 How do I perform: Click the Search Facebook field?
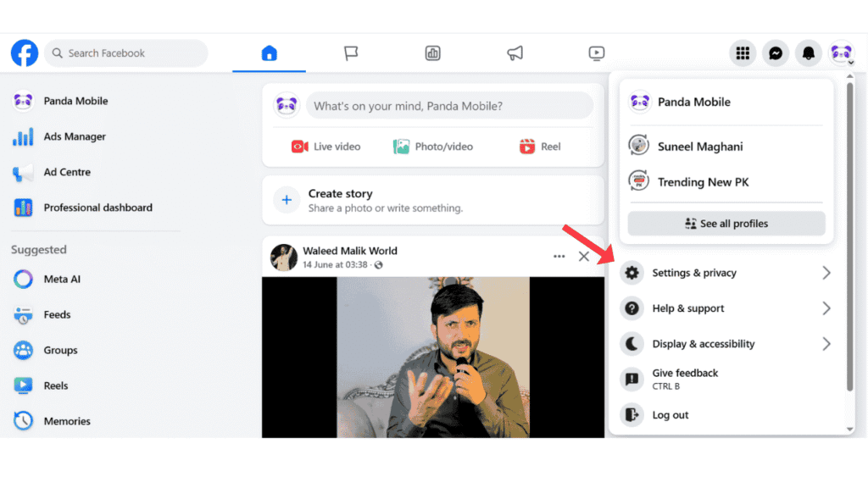[126, 53]
